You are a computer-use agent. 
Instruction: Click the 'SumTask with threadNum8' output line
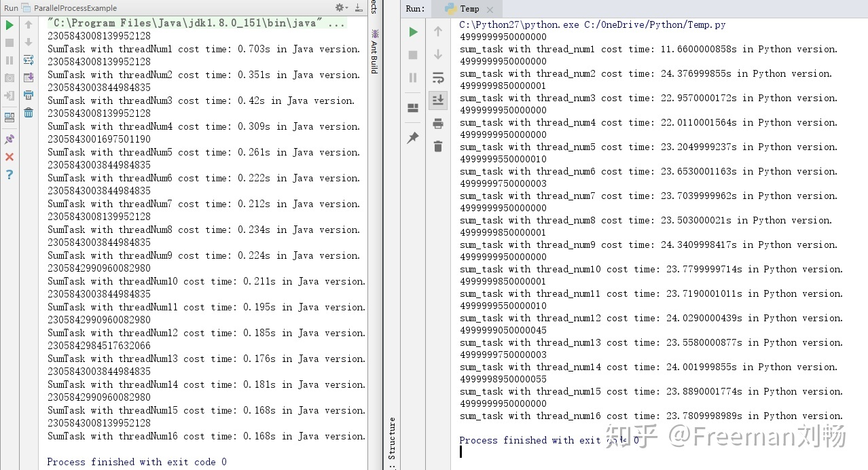tap(204, 230)
